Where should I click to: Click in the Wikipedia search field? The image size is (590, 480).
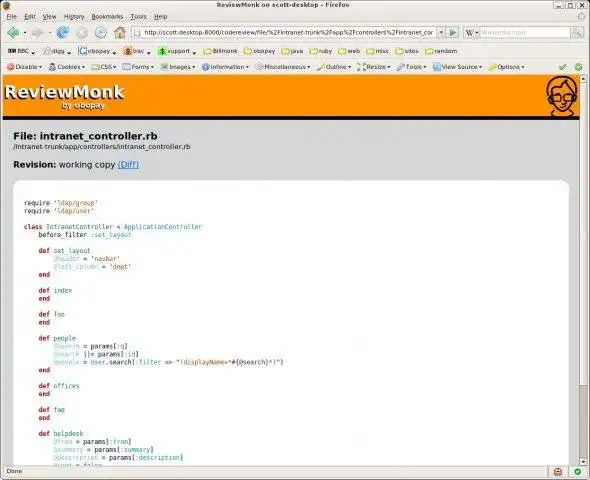[525, 33]
